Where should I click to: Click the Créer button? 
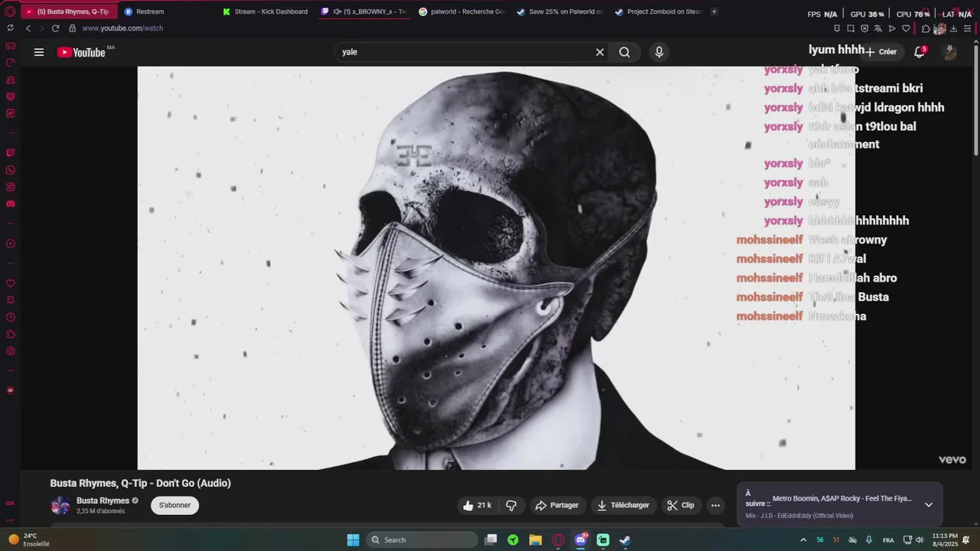[881, 52]
